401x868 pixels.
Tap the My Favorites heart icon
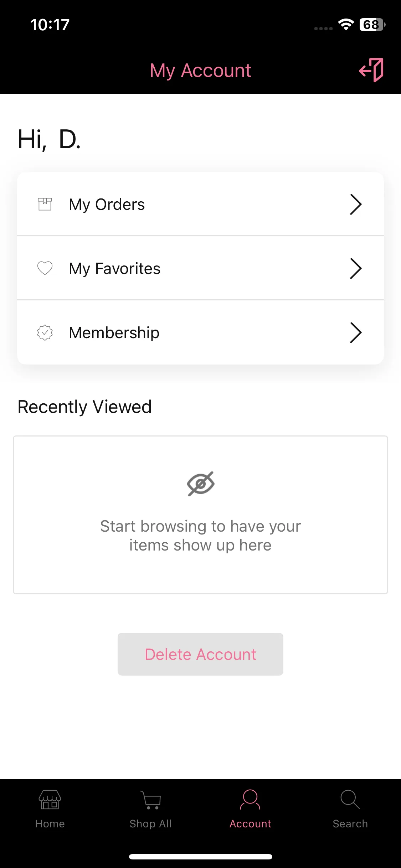tap(45, 268)
